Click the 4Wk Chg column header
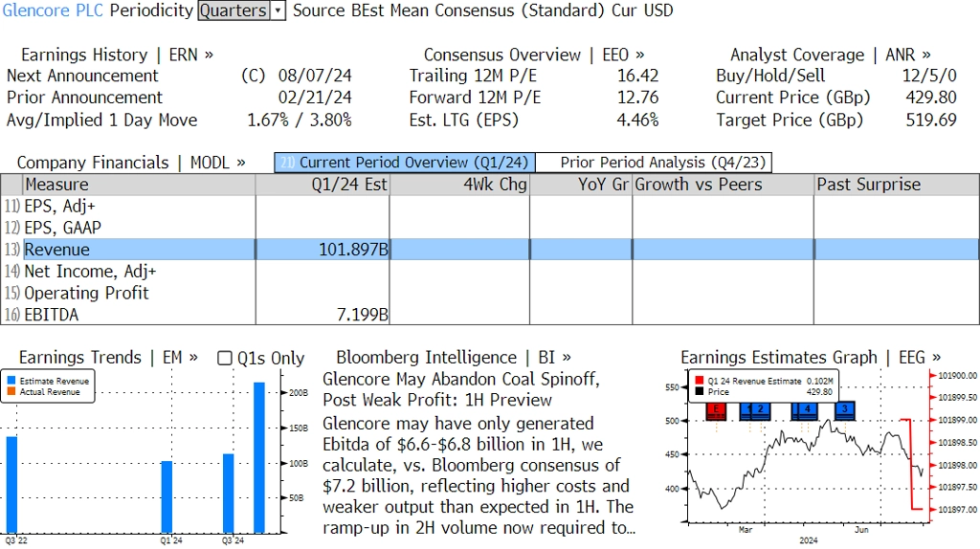The image size is (980, 549). click(459, 185)
